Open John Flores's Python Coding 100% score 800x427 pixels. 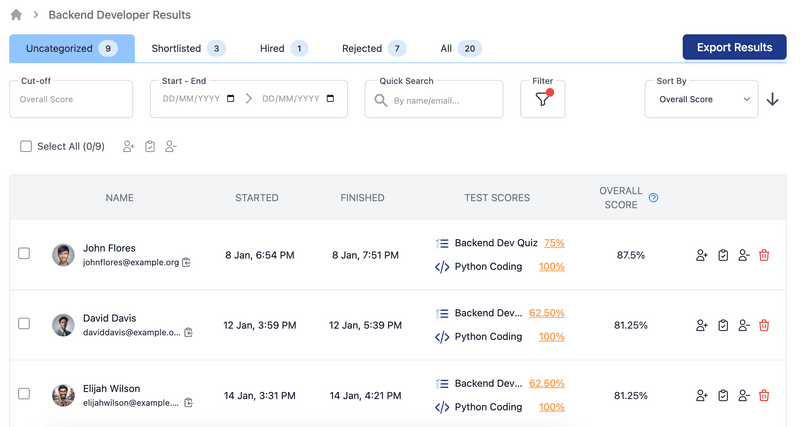[x=551, y=267]
